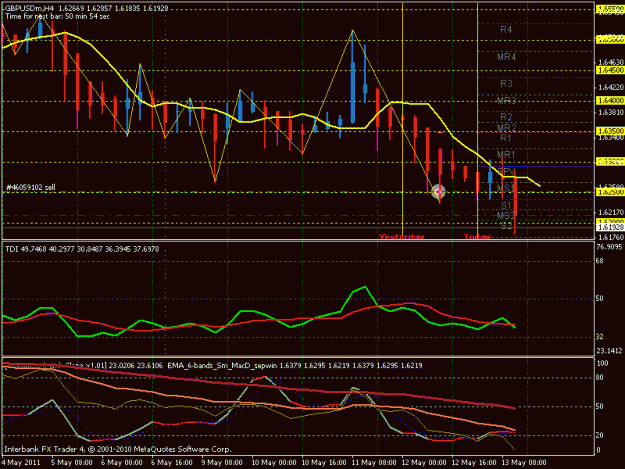Click the '4 May 2011' date label

coord(21,463)
